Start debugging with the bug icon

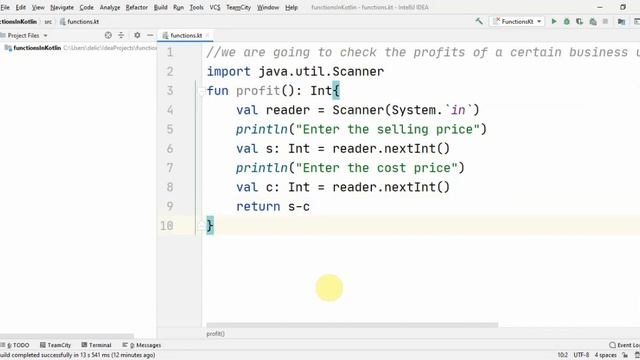click(567, 21)
